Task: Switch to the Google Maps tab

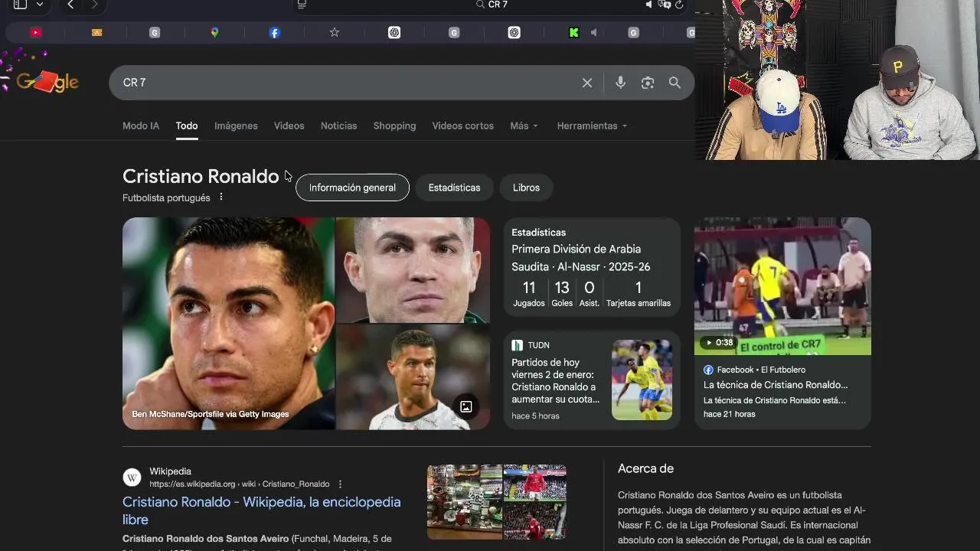Action: [x=214, y=32]
